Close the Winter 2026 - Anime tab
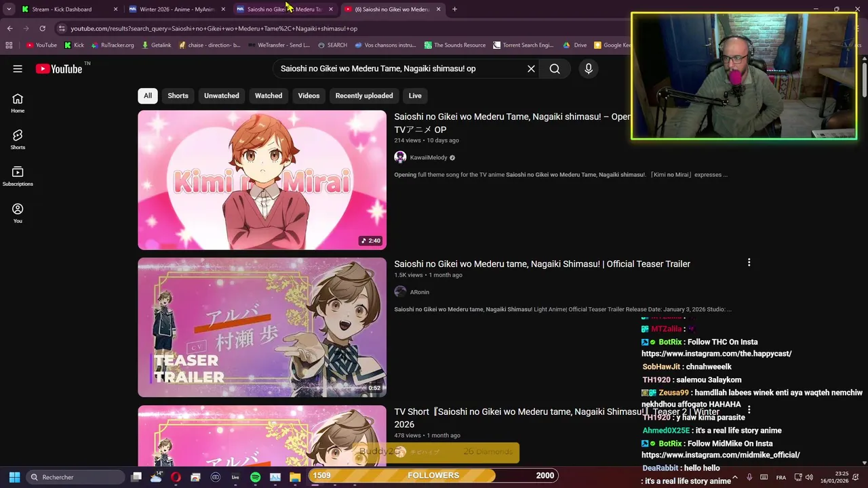Screen dimensions: 868x488 pos(223,9)
